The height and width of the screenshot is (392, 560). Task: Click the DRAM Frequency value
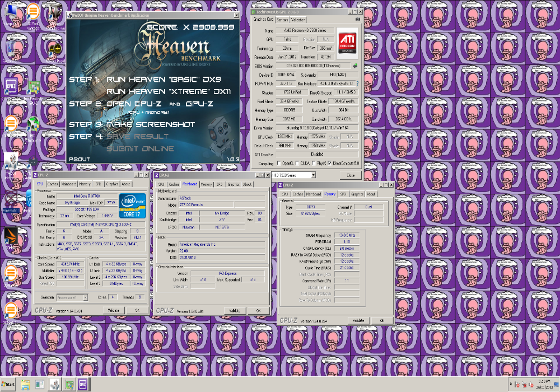(347, 235)
